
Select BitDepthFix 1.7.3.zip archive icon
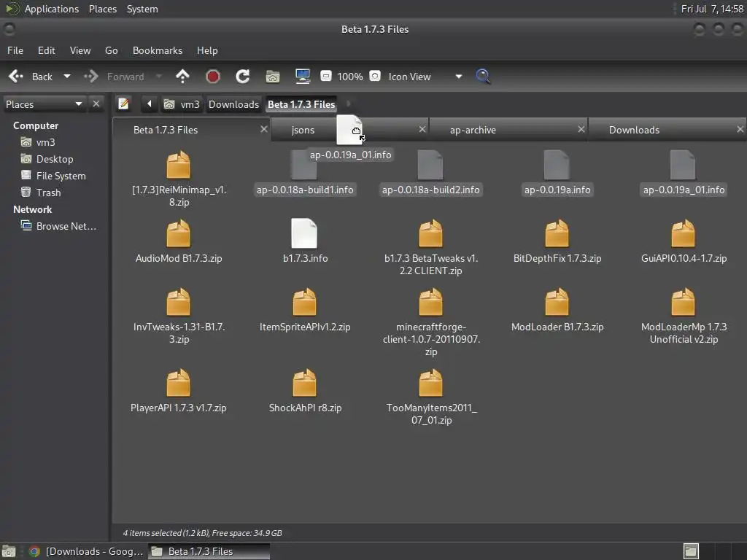click(x=557, y=233)
